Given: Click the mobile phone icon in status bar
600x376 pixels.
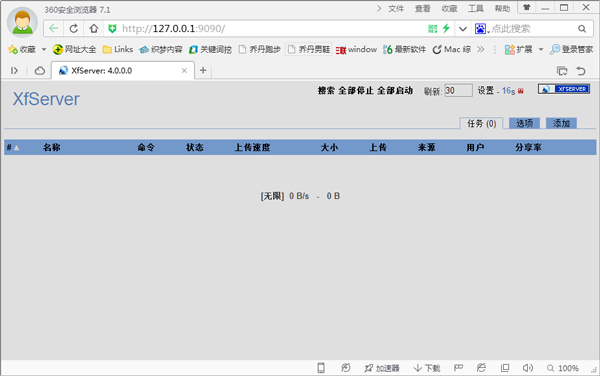Looking at the screenshot, I should tap(321, 368).
